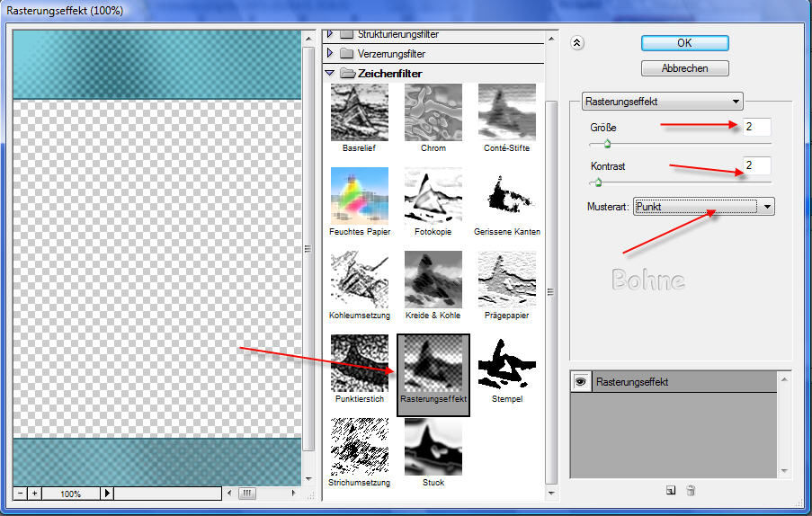This screenshot has height=516, width=812.
Task: Delete effect layer with trash icon
Action: point(691,490)
